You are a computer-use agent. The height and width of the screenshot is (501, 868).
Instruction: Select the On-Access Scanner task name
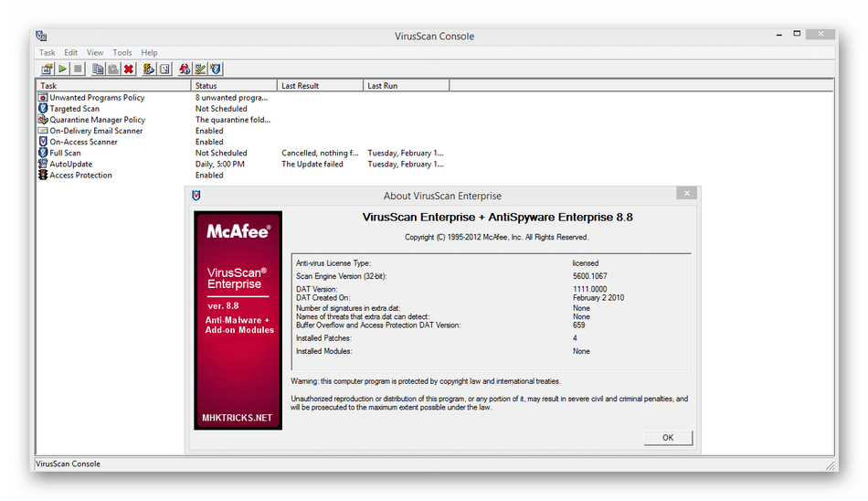(83, 142)
